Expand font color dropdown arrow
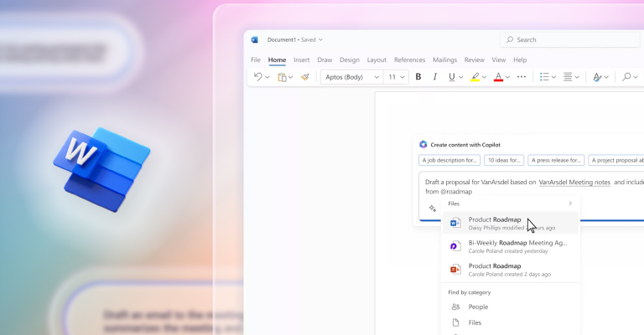The height and width of the screenshot is (335, 644). point(507,77)
